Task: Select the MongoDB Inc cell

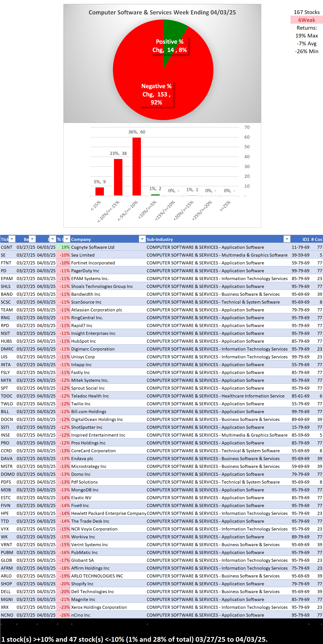Action: point(108,490)
